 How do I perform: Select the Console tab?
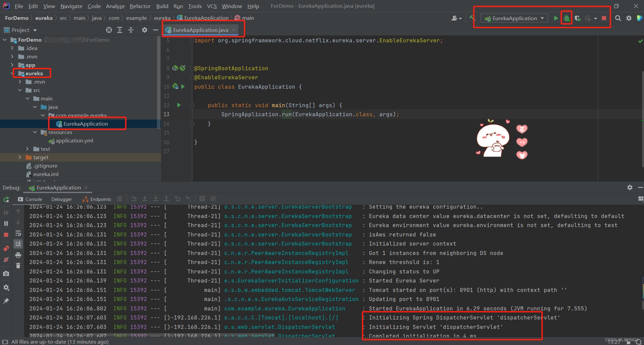[30, 199]
